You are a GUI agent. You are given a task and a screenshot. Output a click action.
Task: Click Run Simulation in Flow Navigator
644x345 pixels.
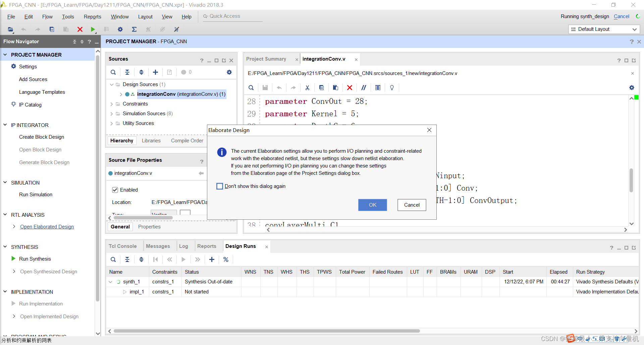(x=36, y=195)
